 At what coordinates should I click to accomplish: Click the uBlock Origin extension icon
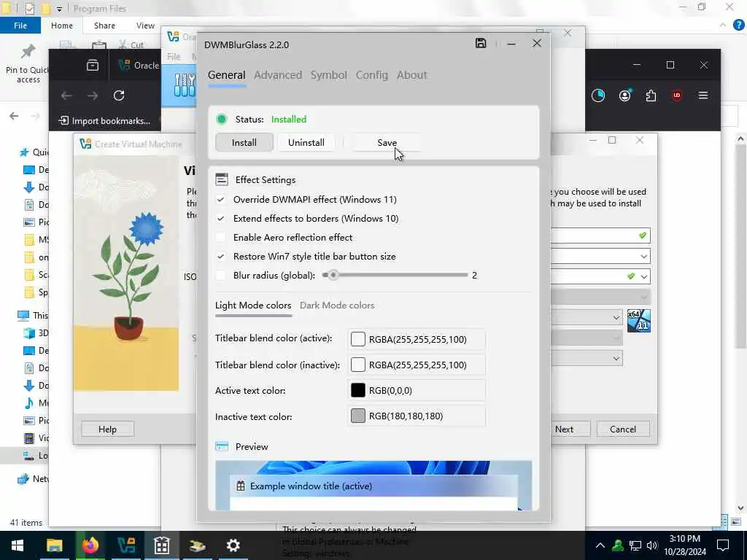(x=676, y=96)
